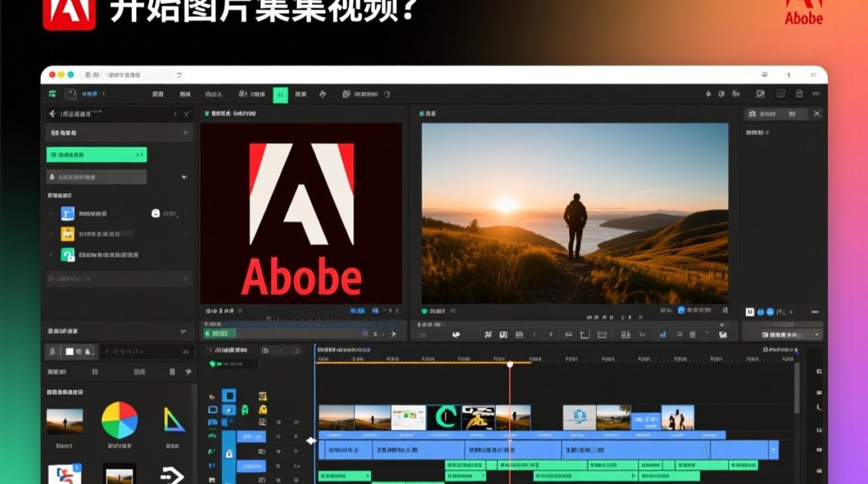Click the pencil note icon in top-right toolbar
The image size is (868, 484).
click(760, 94)
